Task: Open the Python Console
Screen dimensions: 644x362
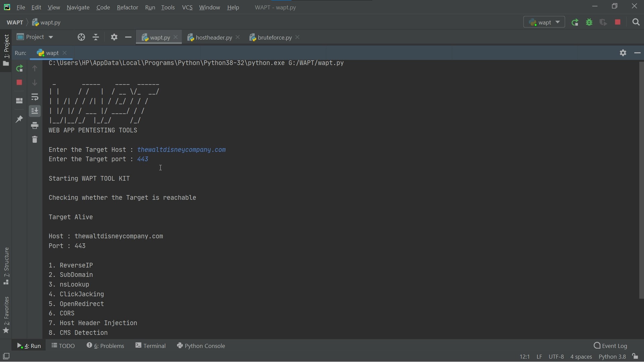Action: coord(201,346)
